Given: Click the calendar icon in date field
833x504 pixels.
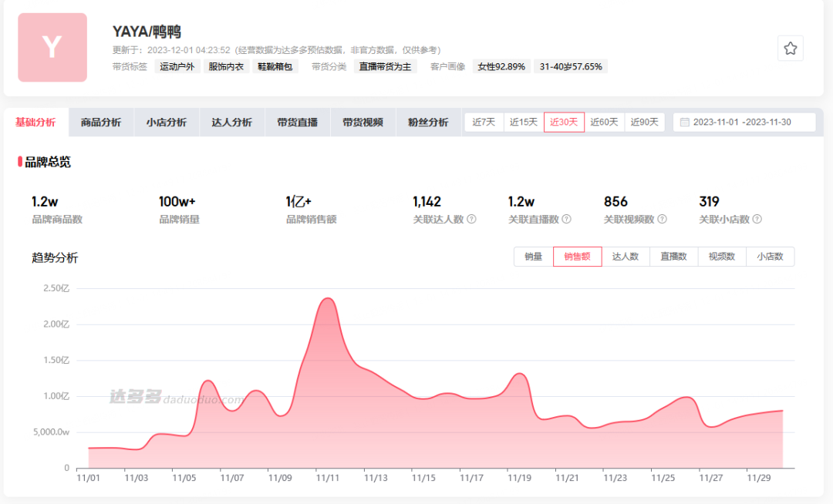Looking at the screenshot, I should 684,123.
